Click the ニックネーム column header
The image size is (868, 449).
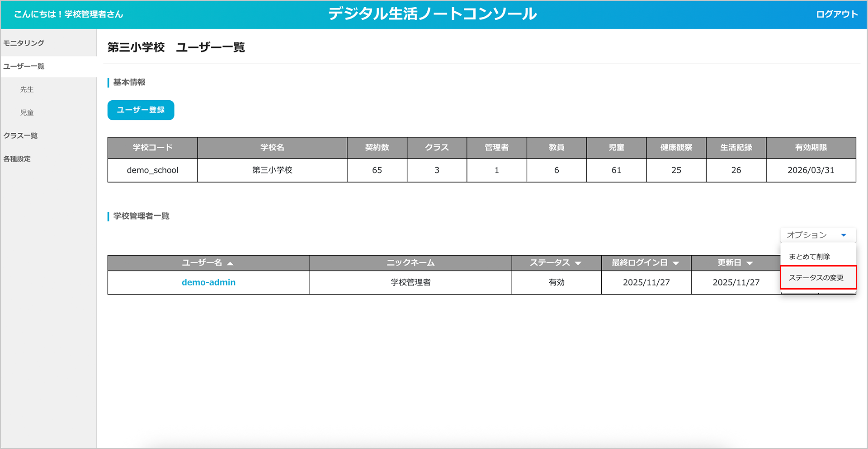[x=410, y=263]
